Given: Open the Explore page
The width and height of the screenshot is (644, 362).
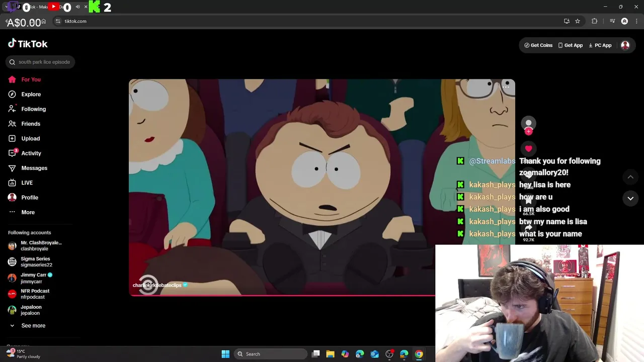Looking at the screenshot, I should (24, 94).
